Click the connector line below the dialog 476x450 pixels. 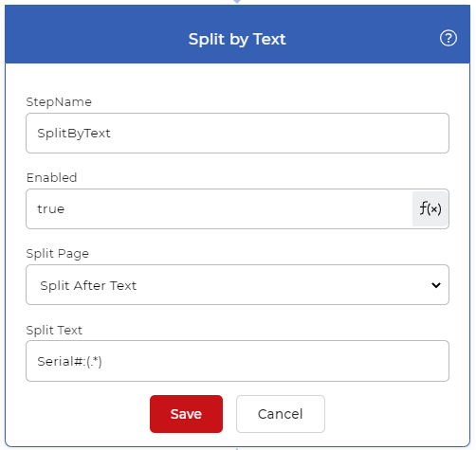tap(237, 449)
